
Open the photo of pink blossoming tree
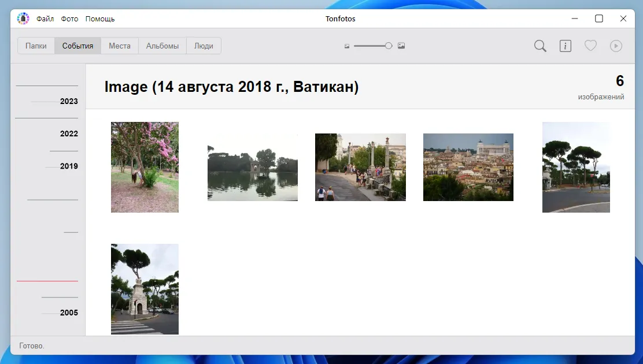[x=145, y=167]
